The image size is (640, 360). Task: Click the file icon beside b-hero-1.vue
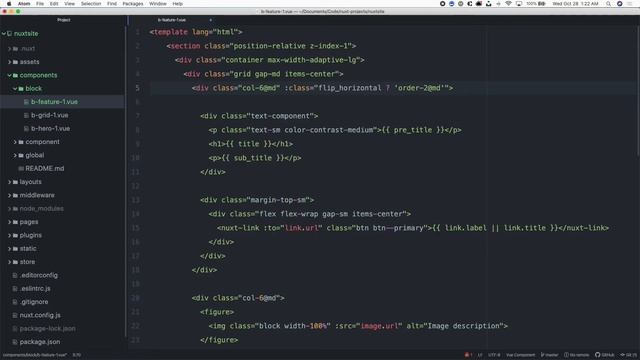click(x=27, y=129)
